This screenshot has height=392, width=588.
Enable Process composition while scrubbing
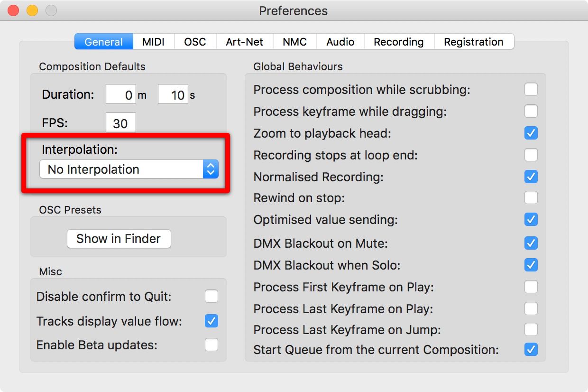click(x=531, y=89)
